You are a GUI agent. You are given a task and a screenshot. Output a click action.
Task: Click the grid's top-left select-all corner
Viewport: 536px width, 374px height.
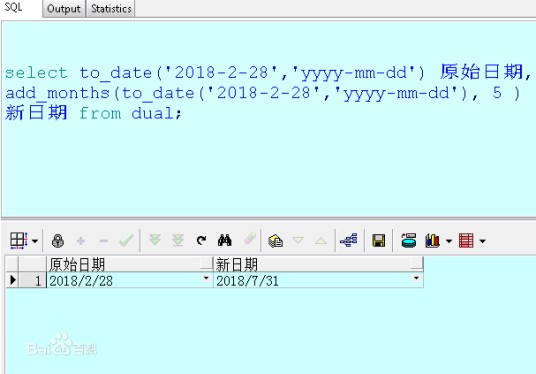point(12,264)
